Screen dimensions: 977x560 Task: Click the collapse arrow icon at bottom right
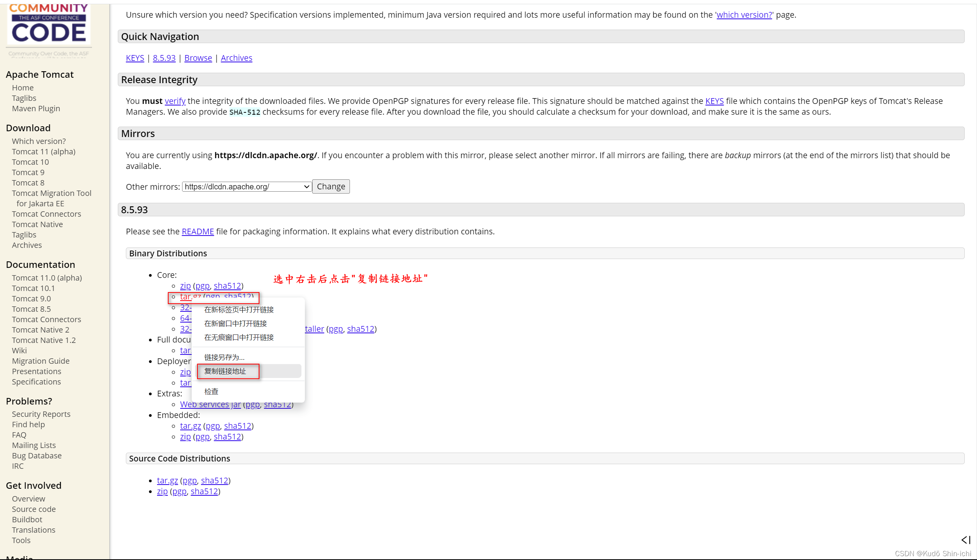click(966, 540)
